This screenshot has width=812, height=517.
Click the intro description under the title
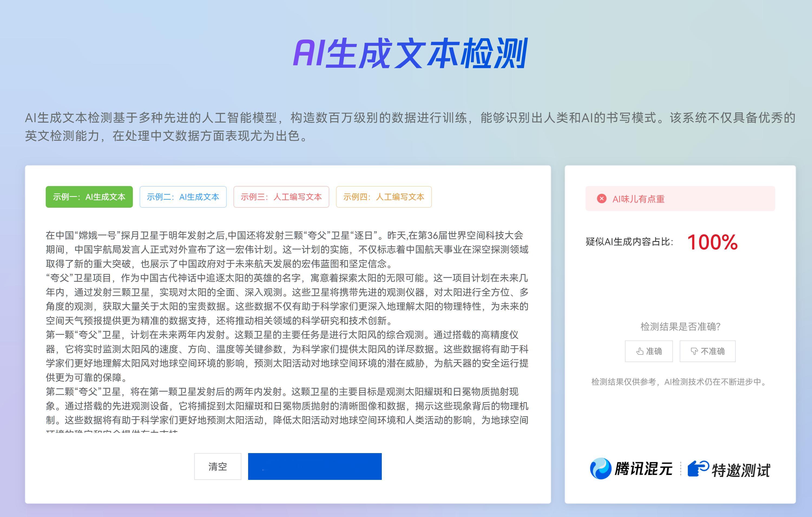[x=410, y=126]
